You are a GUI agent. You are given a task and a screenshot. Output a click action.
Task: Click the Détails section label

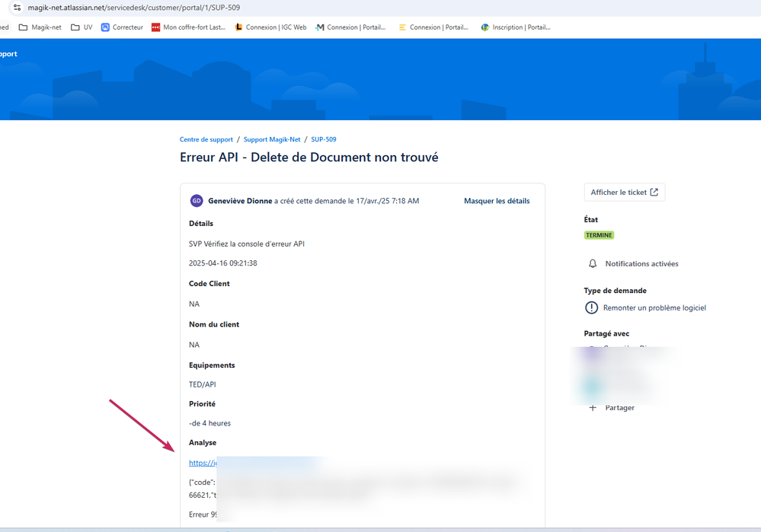coord(201,224)
